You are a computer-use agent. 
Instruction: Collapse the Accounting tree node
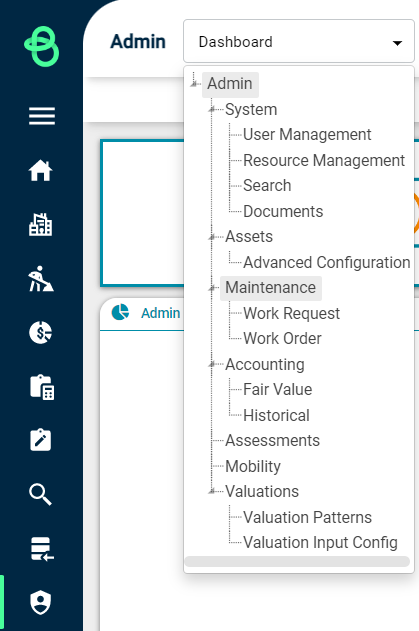[x=212, y=365]
